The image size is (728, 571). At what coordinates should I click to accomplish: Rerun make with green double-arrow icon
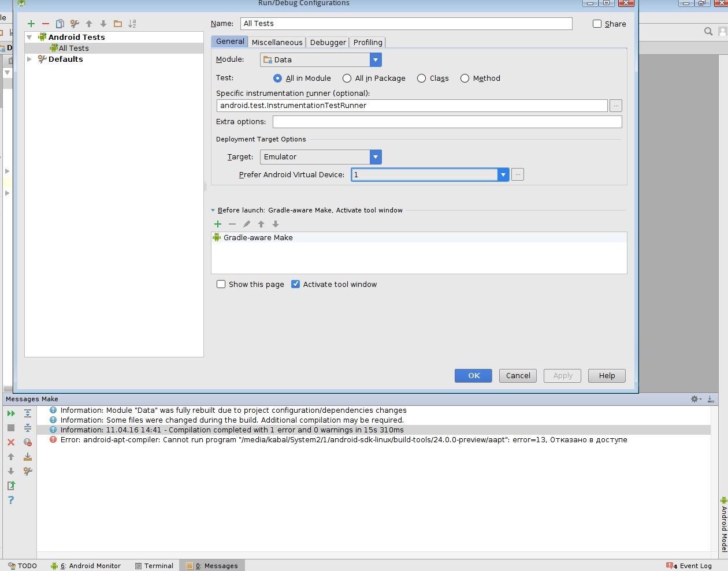[11, 413]
